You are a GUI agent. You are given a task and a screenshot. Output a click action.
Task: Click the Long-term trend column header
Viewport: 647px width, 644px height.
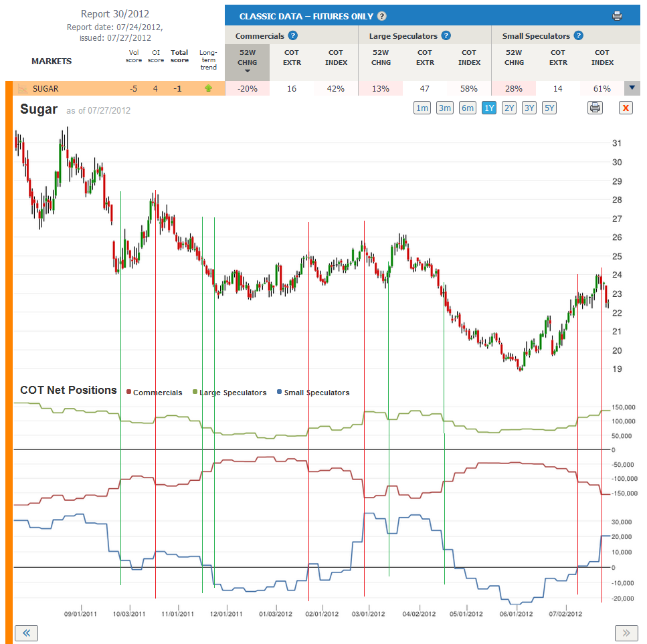[x=208, y=60]
